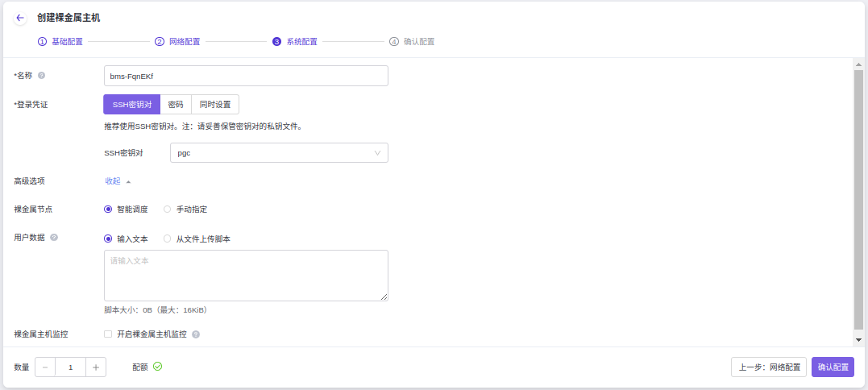Image resolution: width=868 pixels, height=390 pixels.
Task: Click the back arrow beside 创建裸金属主机
Action: 20,18
